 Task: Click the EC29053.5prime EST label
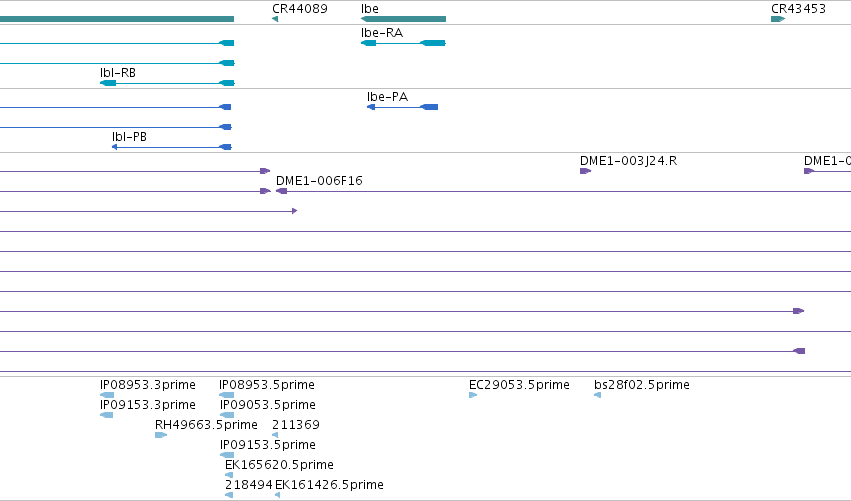[519, 385]
